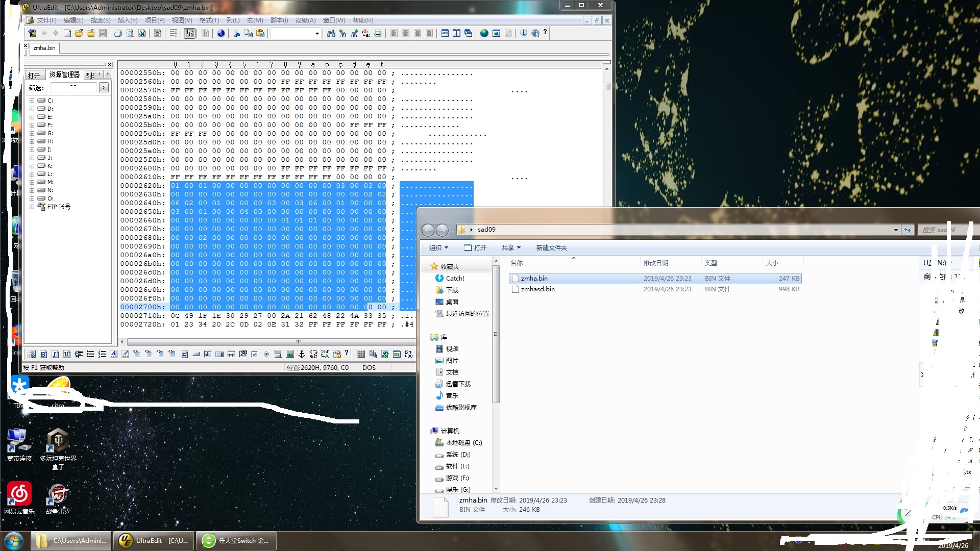This screenshot has height=551, width=980.
Task: Open the 视图(V) menu
Action: [x=182, y=20]
